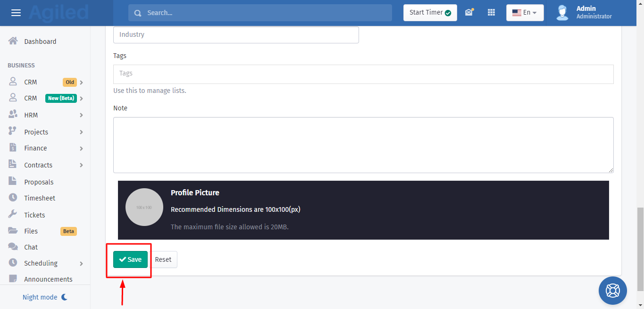Click the Dashboard home icon
This screenshot has width=644, height=309.
coord(13,42)
